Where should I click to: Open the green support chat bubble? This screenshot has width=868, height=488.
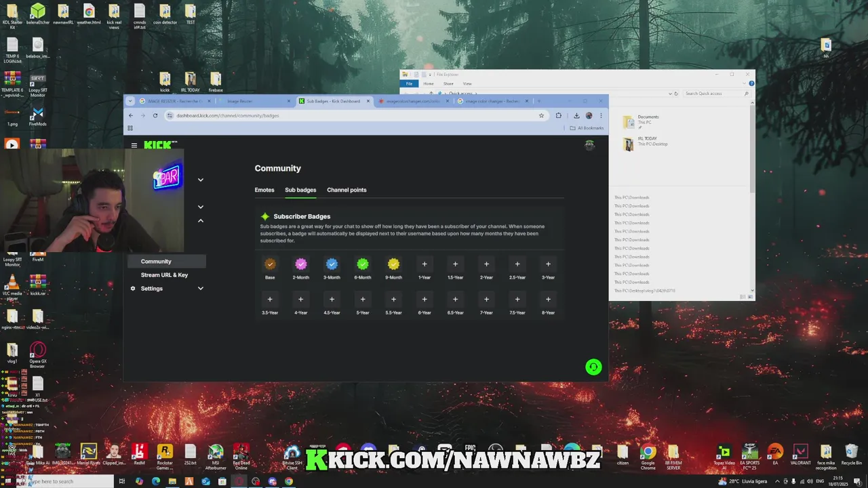[x=593, y=367]
